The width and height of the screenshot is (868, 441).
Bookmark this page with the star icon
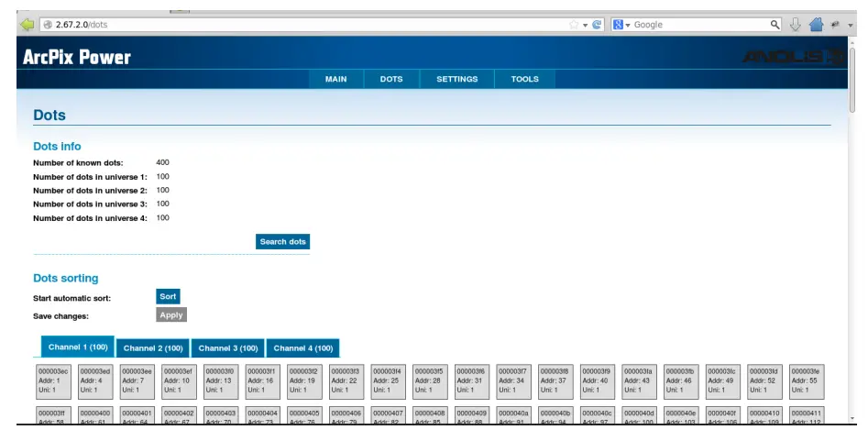tap(574, 25)
